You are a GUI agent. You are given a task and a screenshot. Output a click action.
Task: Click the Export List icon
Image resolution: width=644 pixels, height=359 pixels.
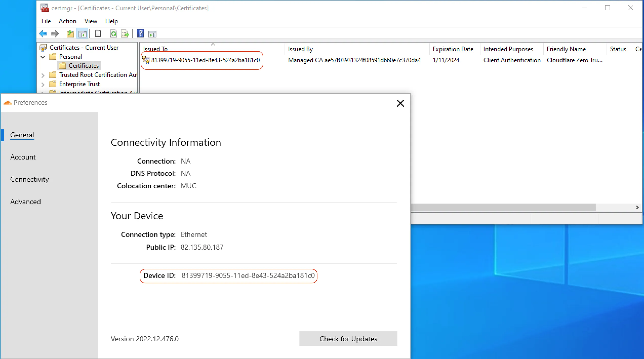click(125, 34)
